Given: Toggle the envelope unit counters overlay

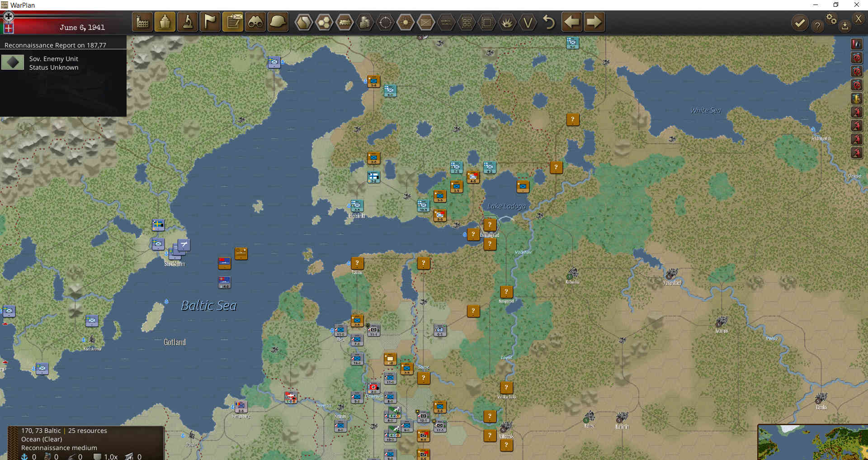Looking at the screenshot, I should (426, 22).
